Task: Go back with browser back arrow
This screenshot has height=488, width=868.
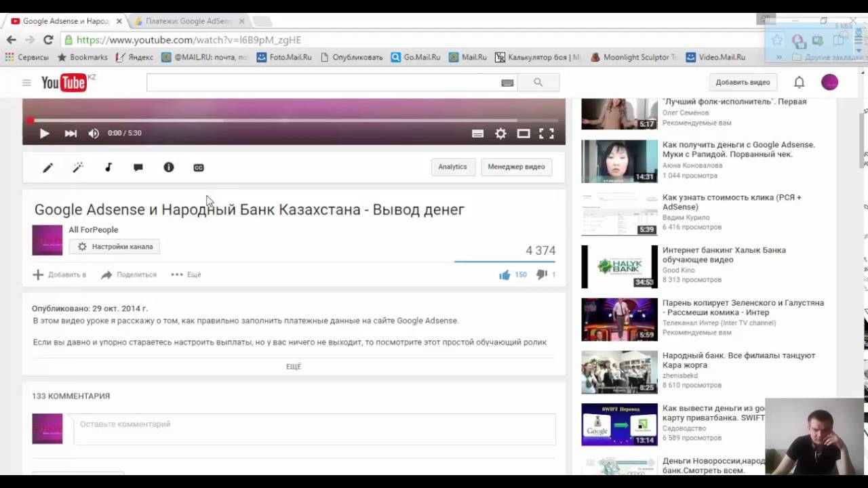Action: (12, 40)
